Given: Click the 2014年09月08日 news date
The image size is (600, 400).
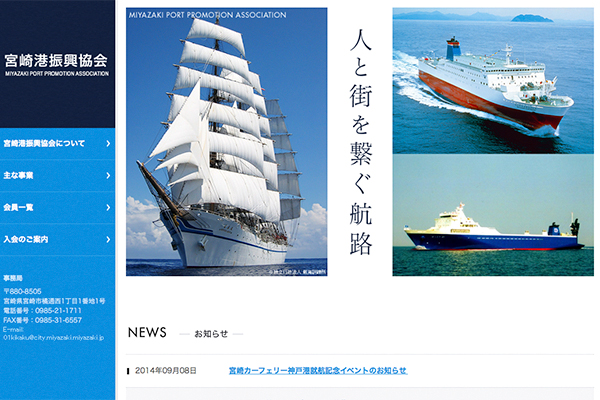Looking at the screenshot, I should tap(166, 371).
